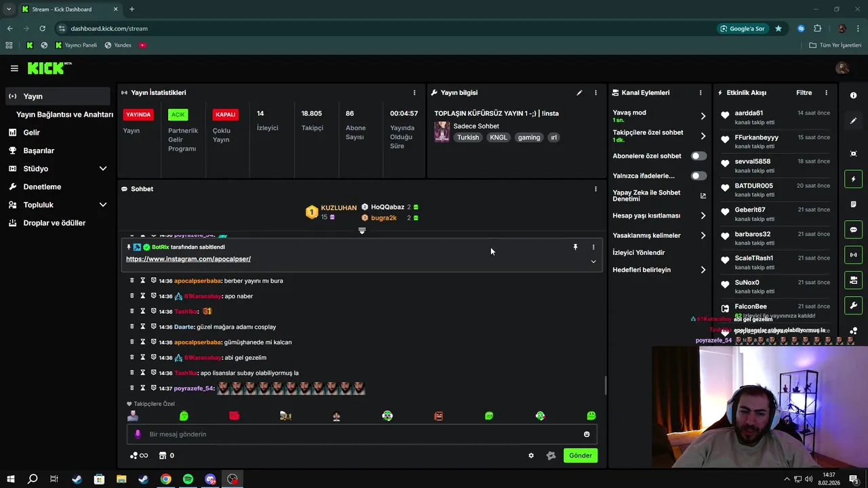Open the Yavaş mod settings arrow

(x=703, y=116)
